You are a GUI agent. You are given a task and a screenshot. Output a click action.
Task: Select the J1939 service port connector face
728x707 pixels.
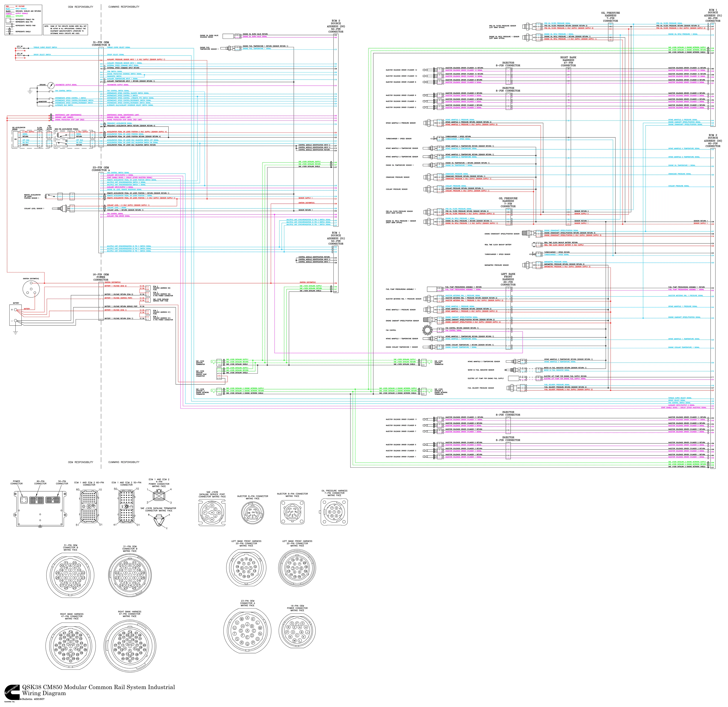pos(212,512)
